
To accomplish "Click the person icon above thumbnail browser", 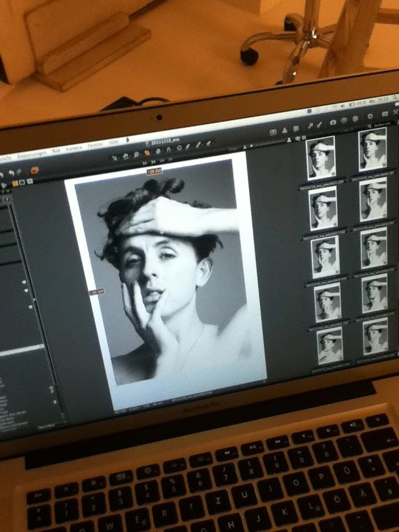I will (289, 140).
